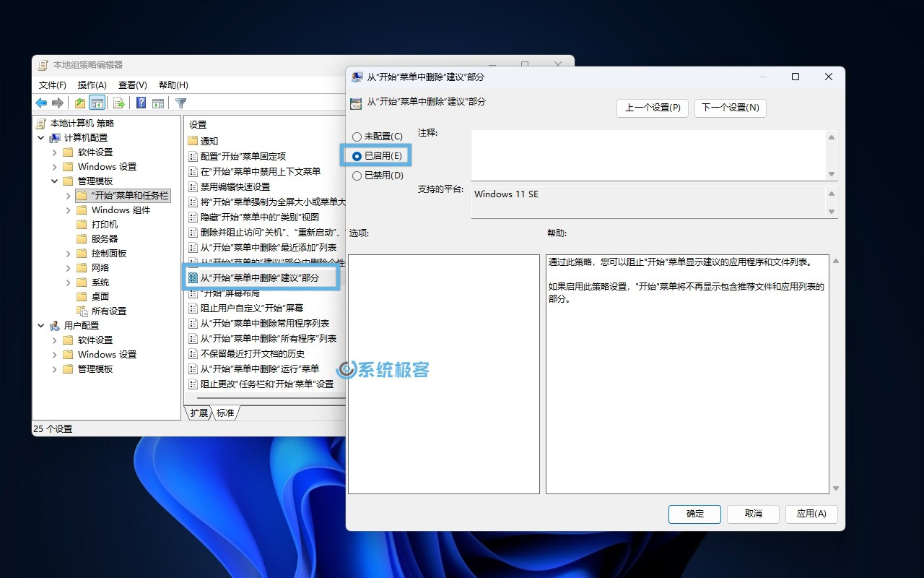The width and height of the screenshot is (924, 578).
Task: Open the help toolbar icon
Action: pyautogui.click(x=140, y=103)
